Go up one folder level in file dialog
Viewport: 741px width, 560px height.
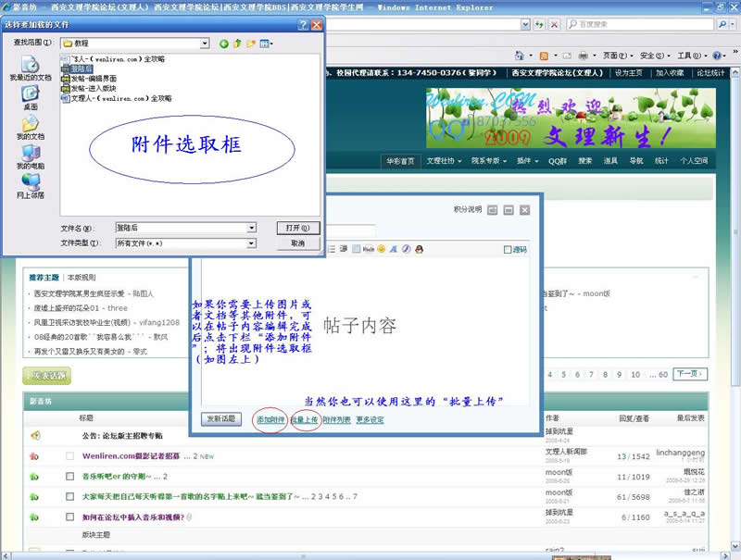coord(237,44)
